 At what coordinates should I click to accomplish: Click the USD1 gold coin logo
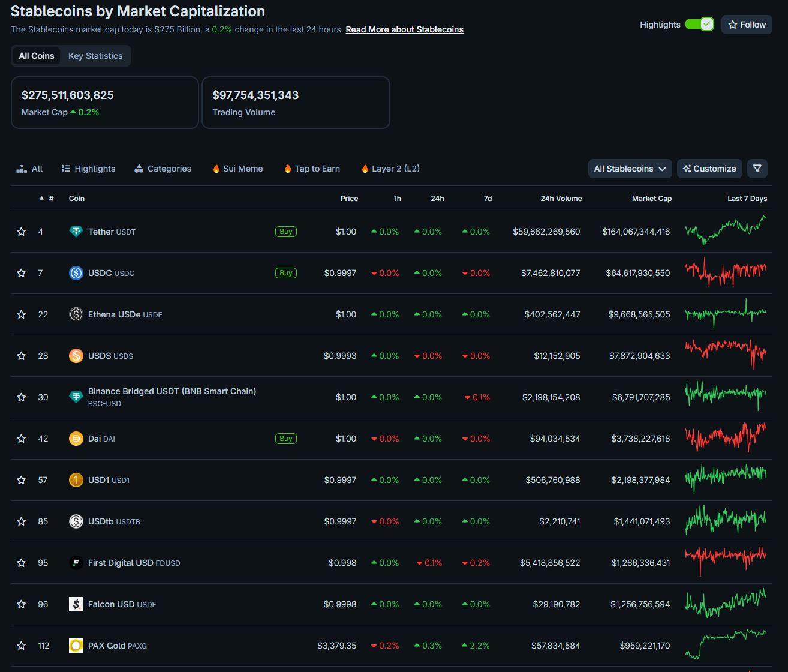[76, 480]
